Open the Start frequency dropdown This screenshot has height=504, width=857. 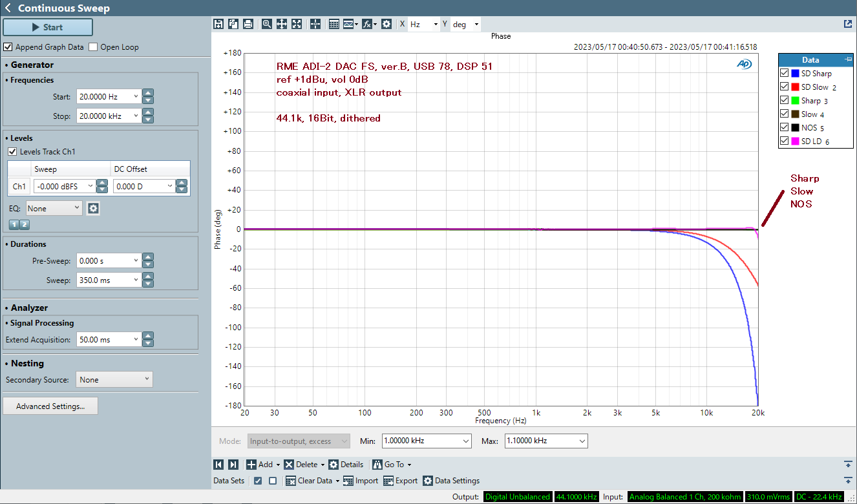135,97
